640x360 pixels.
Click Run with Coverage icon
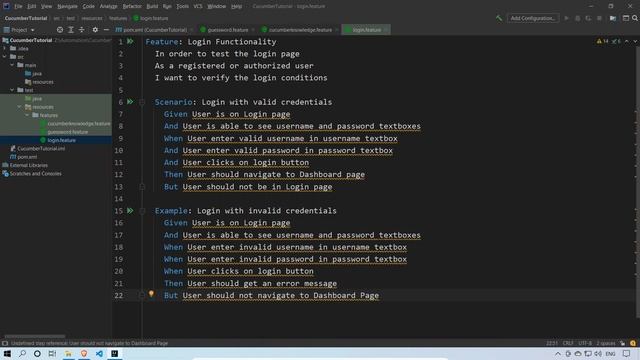click(588, 18)
